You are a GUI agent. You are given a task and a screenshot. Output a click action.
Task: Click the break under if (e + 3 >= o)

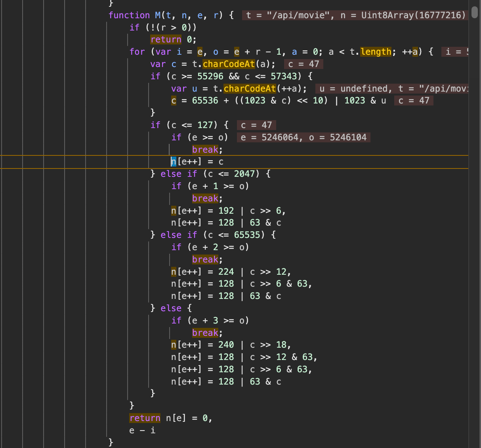205,333
